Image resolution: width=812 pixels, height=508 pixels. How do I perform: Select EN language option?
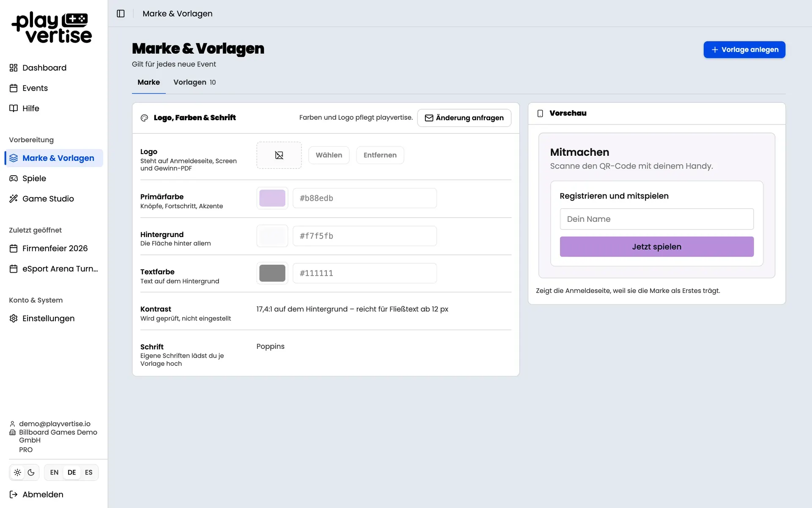(x=54, y=472)
